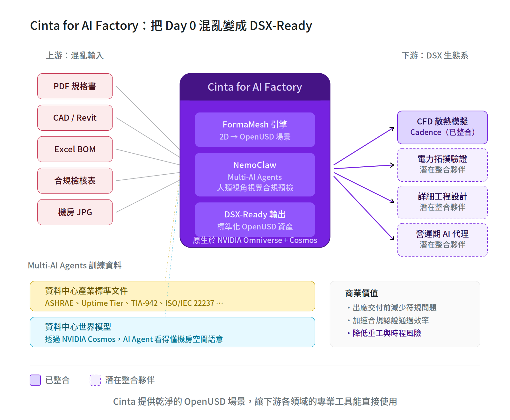
Task: Select the 合規檢核表 box
Action: [x=75, y=181]
